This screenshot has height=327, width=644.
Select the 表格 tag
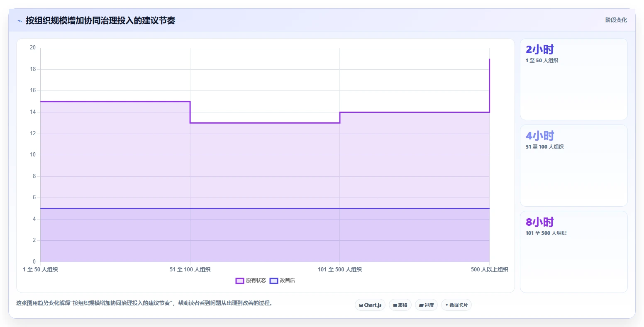400,305
